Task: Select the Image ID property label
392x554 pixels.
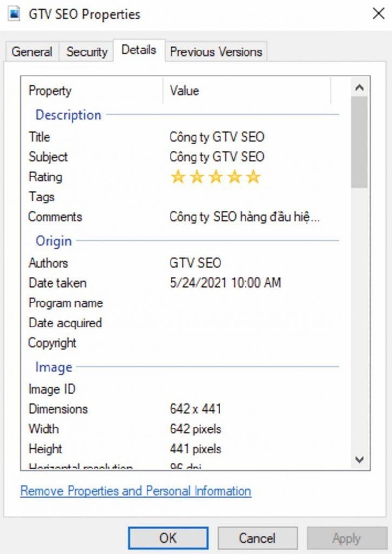Action: pyautogui.click(x=52, y=389)
